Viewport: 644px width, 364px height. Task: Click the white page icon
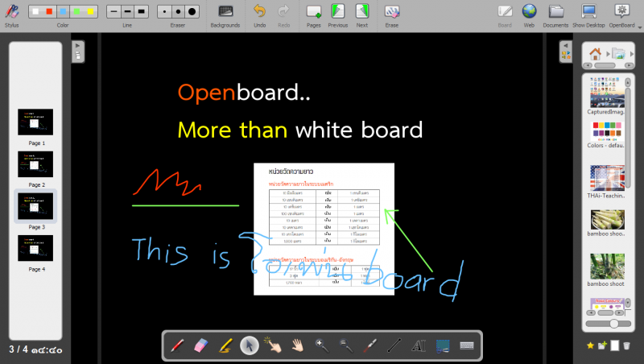tap(614, 345)
